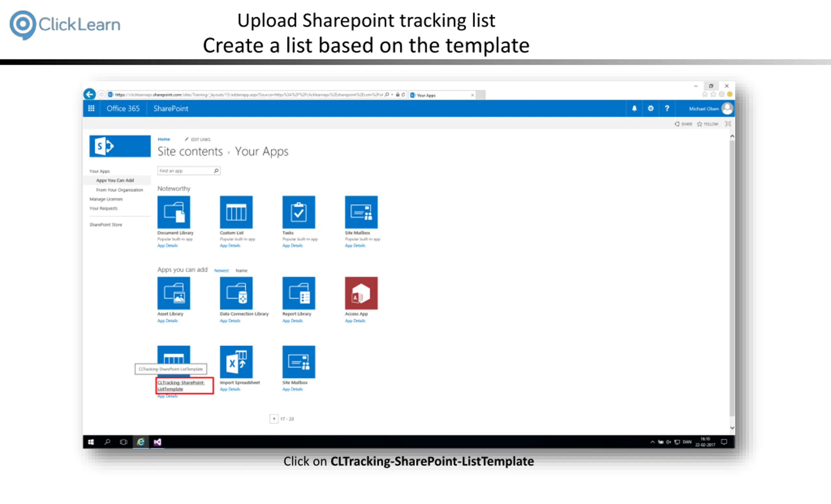The image size is (831, 504).
Task: Open notifications bell in SharePoint header
Action: click(x=634, y=108)
